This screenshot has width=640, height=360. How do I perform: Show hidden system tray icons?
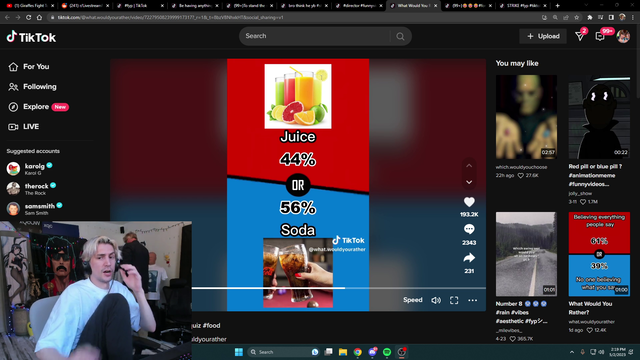pos(571,352)
